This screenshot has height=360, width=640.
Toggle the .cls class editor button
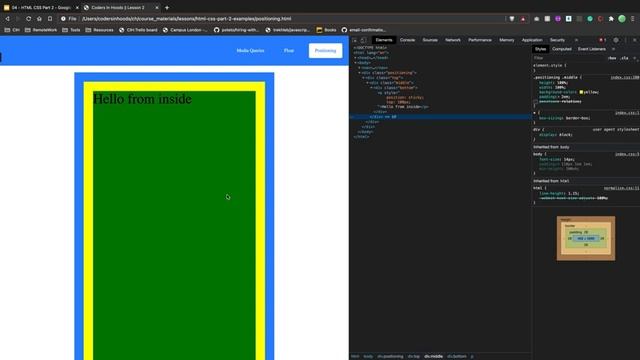coord(624,58)
